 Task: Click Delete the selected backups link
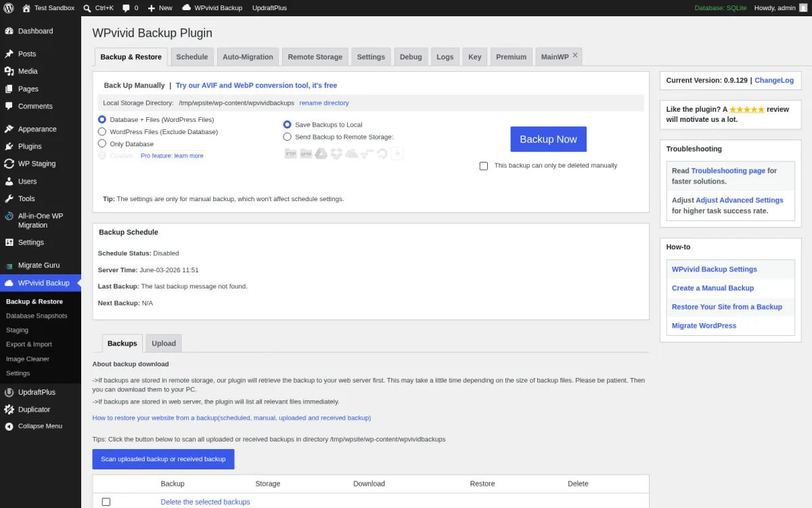205,502
